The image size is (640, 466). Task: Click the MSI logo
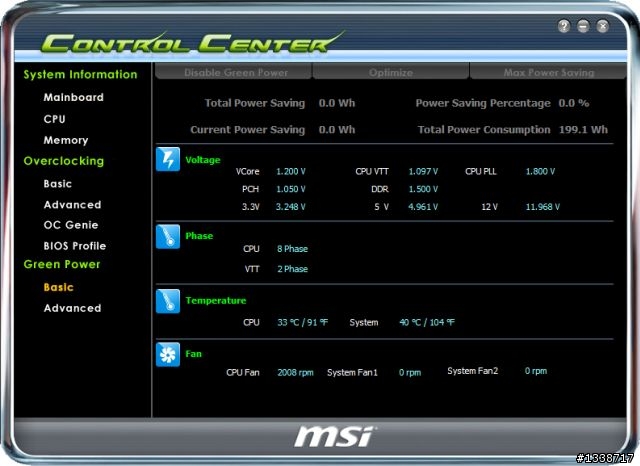tap(334, 437)
